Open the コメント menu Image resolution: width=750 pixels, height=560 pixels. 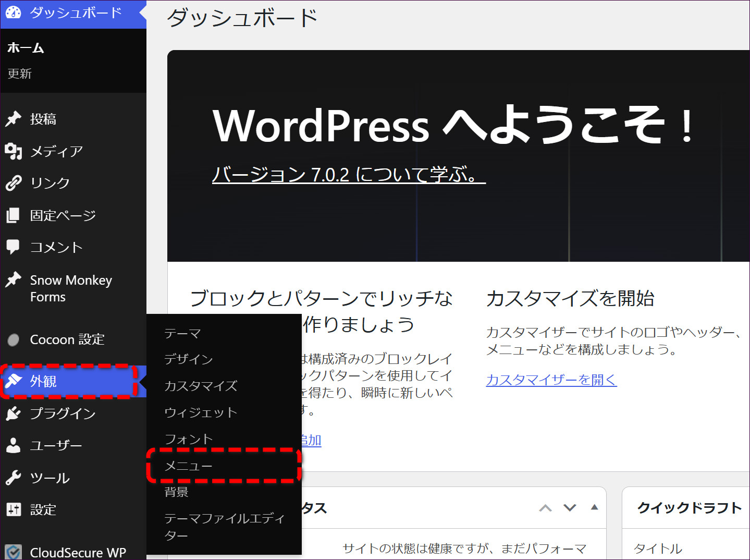(x=73, y=247)
